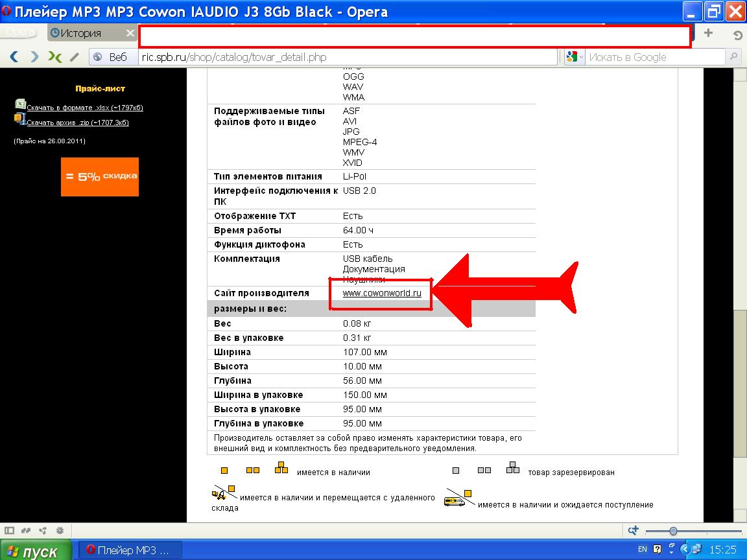Click the Opera Turbo status bar icon
The width and height of the screenshot is (747, 560).
(x=60, y=530)
